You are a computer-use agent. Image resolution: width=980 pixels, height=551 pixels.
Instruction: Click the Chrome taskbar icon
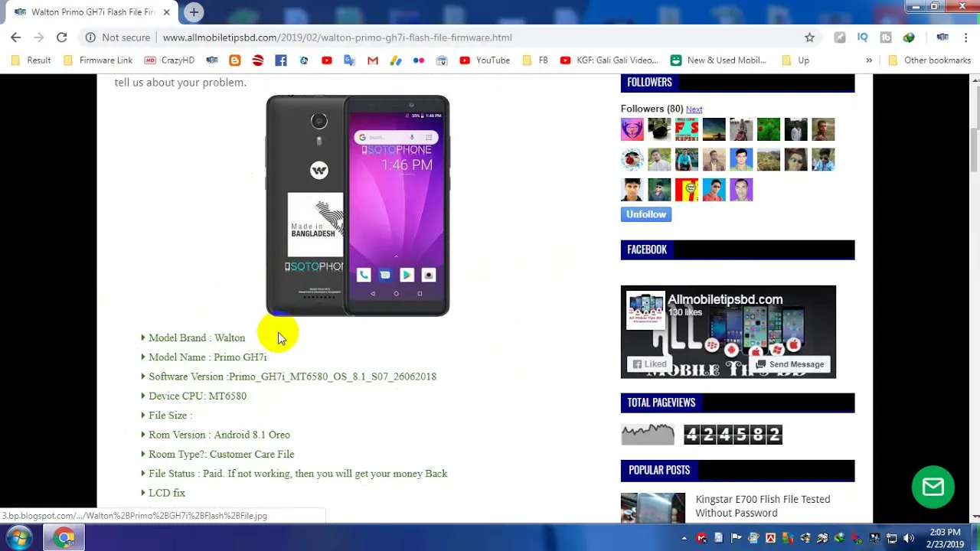pos(64,538)
